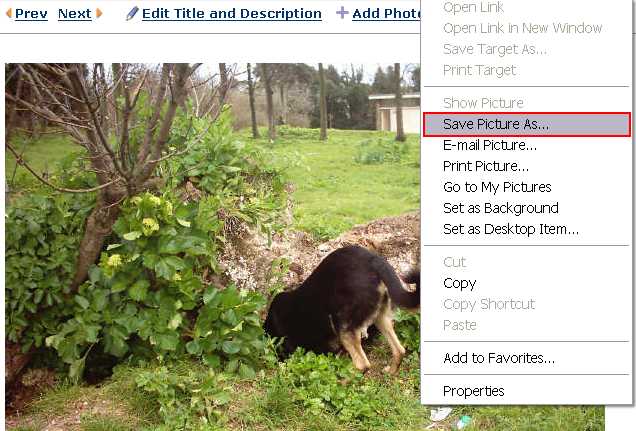Click the plus Add Photo icon
Viewport: 636px width, 431px height.
(342, 13)
